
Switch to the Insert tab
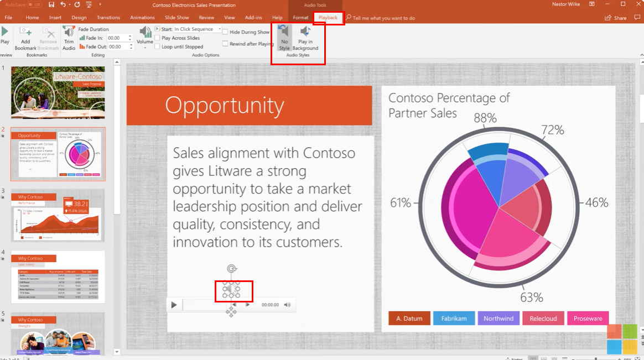click(55, 18)
